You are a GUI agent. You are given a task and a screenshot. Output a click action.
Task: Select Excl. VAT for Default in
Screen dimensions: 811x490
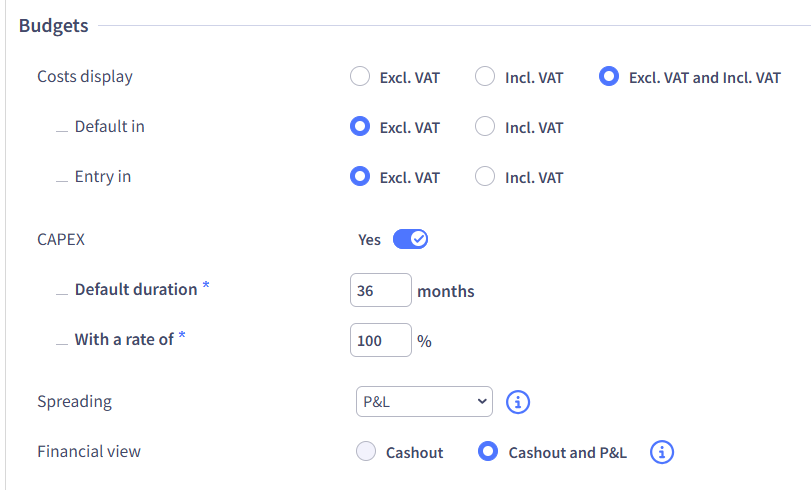coord(360,127)
